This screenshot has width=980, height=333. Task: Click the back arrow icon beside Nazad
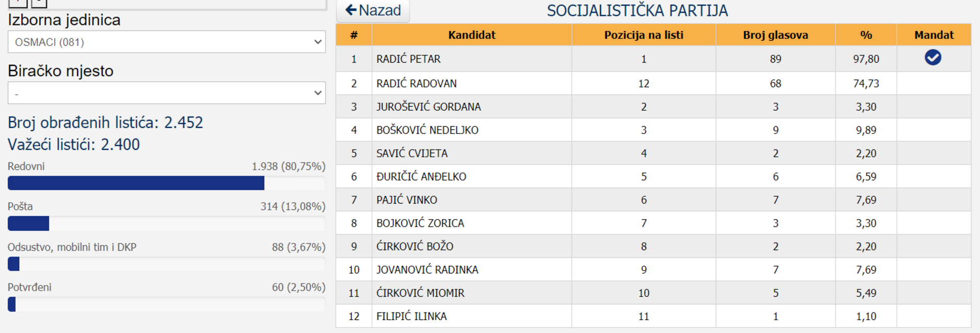pos(351,10)
